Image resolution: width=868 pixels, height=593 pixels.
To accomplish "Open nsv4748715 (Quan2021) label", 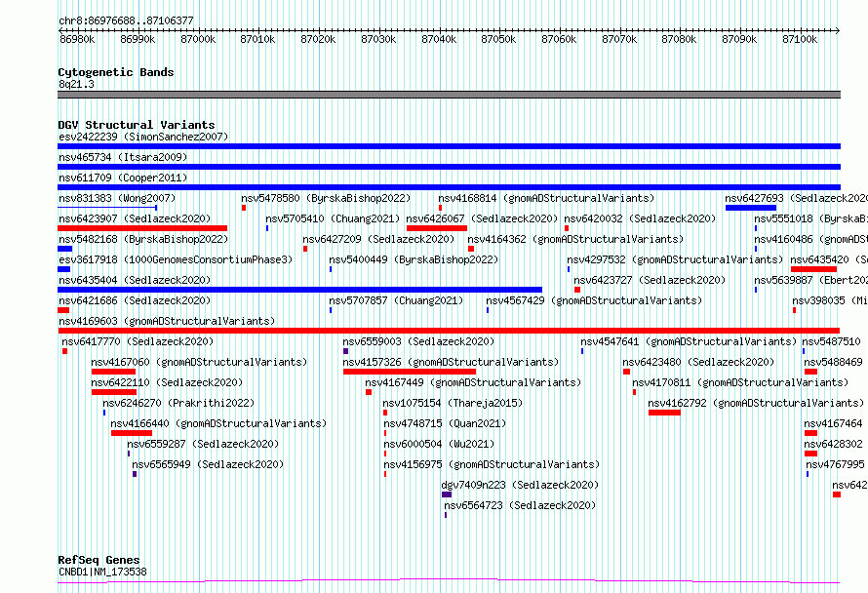I will click(x=445, y=423).
